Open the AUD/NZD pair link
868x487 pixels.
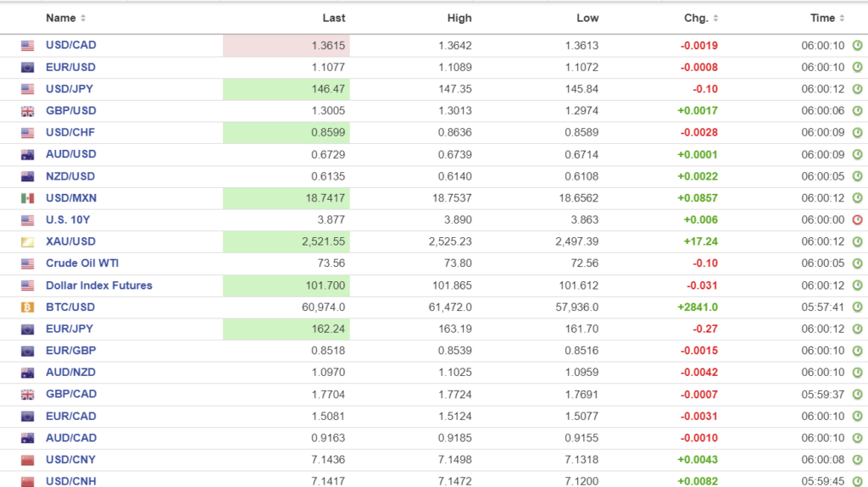pos(71,373)
